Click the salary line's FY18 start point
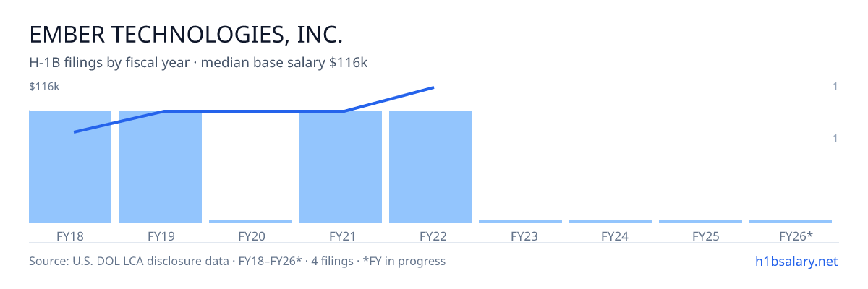This screenshot has width=868, height=289. 75,132
